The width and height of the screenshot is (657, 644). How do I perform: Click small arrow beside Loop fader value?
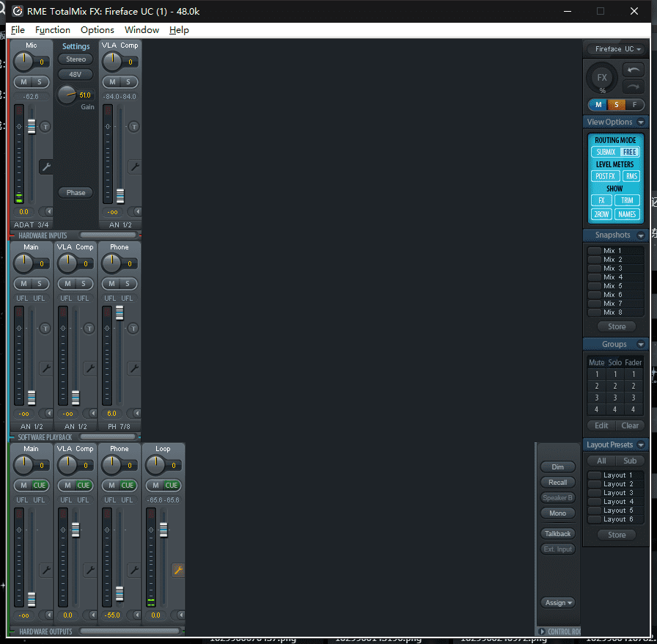(x=180, y=615)
